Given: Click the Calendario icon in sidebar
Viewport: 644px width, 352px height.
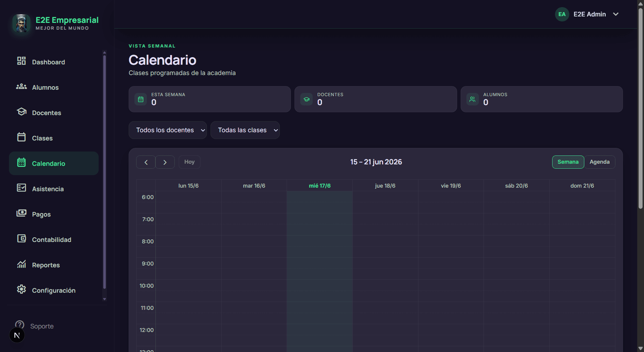Looking at the screenshot, I should [21, 162].
